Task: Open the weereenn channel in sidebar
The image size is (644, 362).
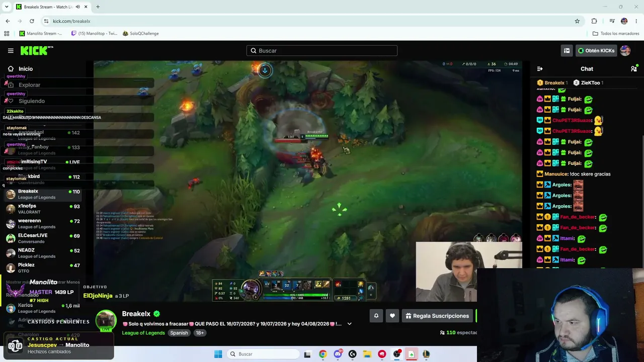Action: click(x=43, y=224)
